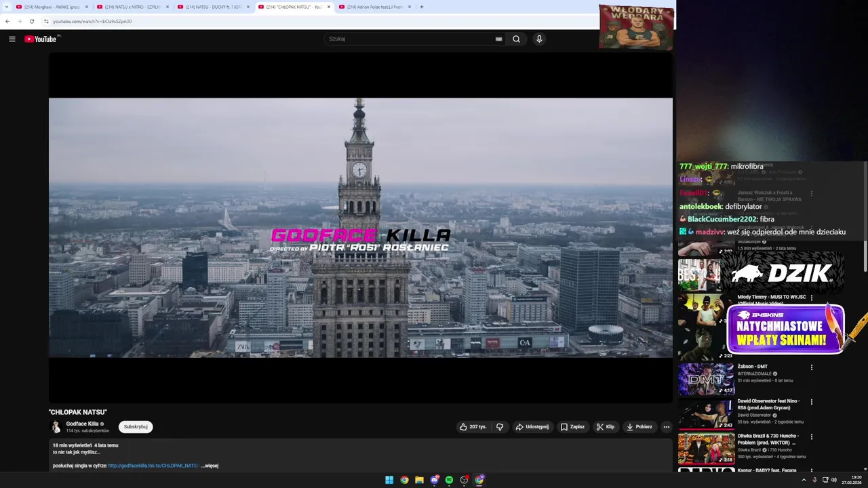
Task: Click the microphone icon in system tray
Action: point(814,480)
